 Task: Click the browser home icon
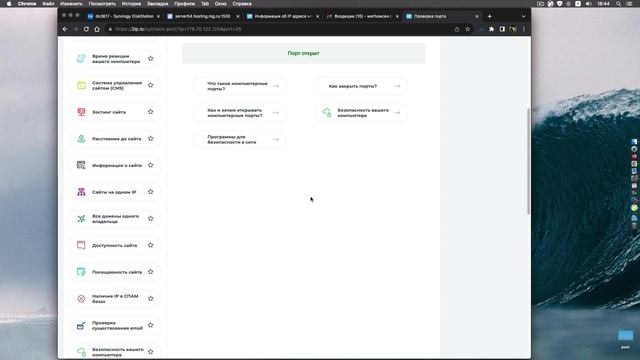point(97,29)
